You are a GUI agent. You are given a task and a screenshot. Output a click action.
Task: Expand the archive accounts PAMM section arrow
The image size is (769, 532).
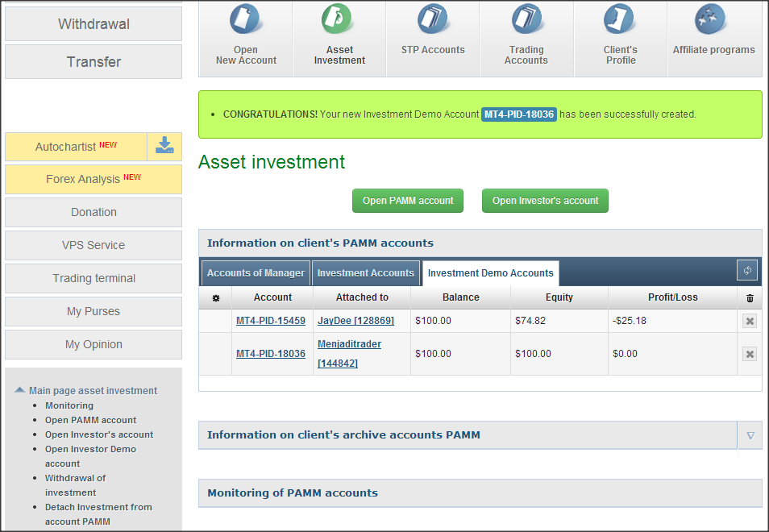(750, 435)
